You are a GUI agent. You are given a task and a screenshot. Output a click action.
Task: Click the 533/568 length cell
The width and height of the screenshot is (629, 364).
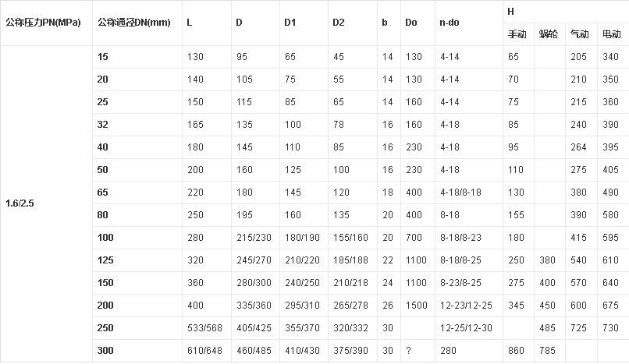click(x=204, y=327)
